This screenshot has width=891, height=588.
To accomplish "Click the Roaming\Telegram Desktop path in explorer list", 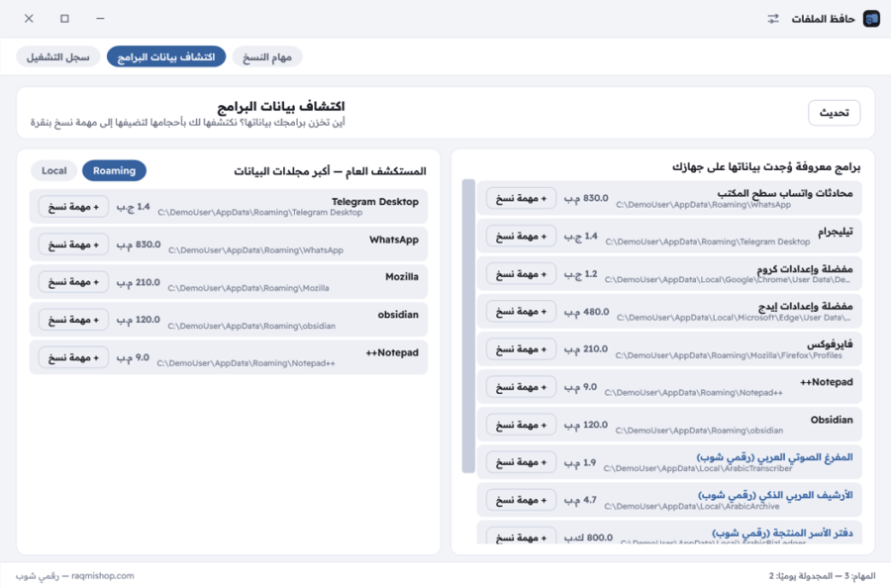I will point(259,213).
